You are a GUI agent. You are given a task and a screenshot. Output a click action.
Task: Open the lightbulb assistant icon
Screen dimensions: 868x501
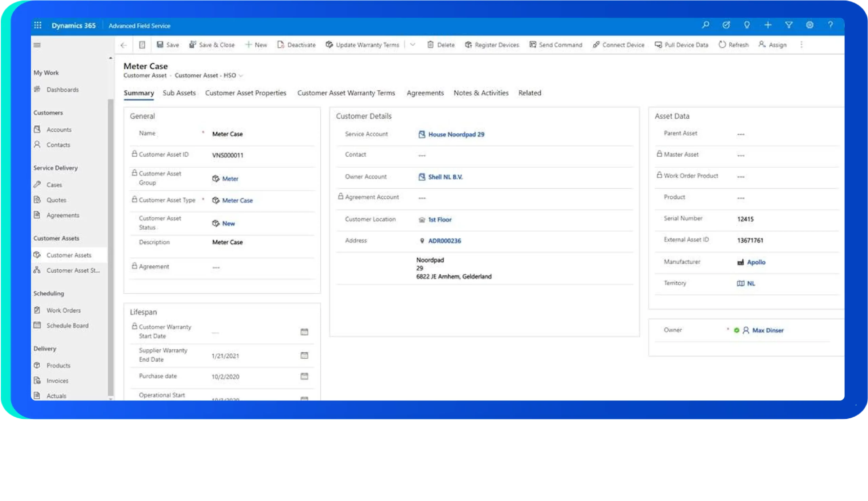click(x=747, y=25)
